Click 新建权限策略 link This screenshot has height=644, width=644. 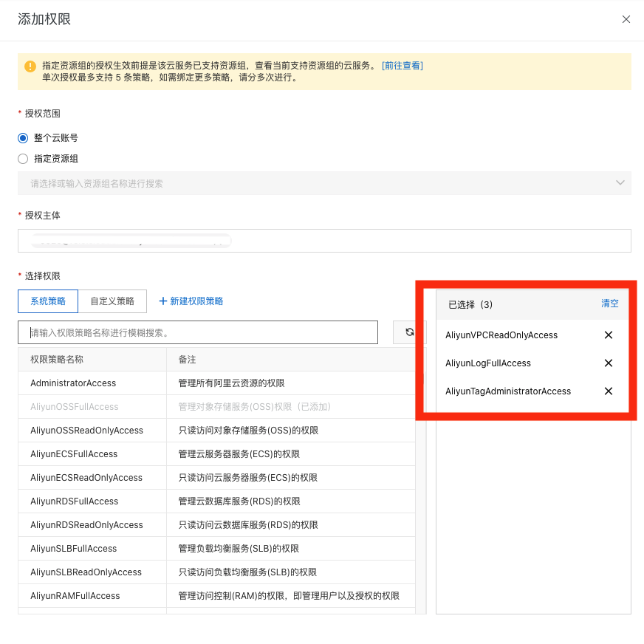pyautogui.click(x=196, y=301)
